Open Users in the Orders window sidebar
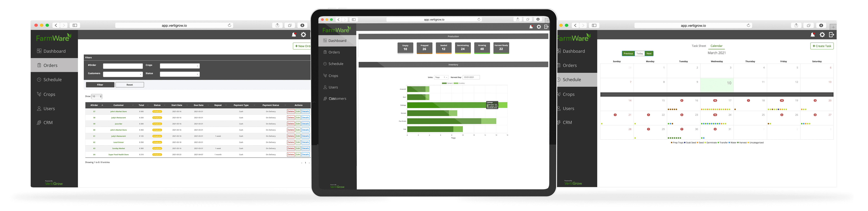The height and width of the screenshot is (211, 868). coord(46,109)
